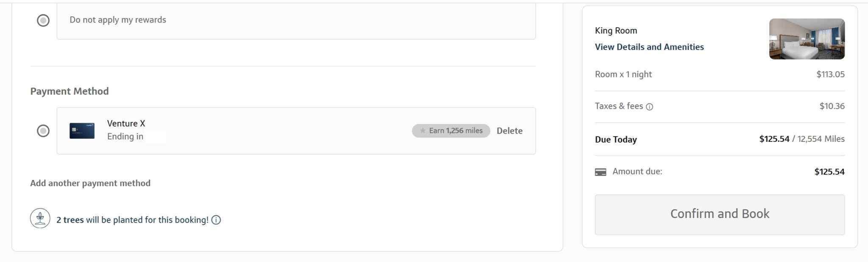868x262 pixels.
Task: Click the "2 trees" bold text
Action: tap(70, 220)
